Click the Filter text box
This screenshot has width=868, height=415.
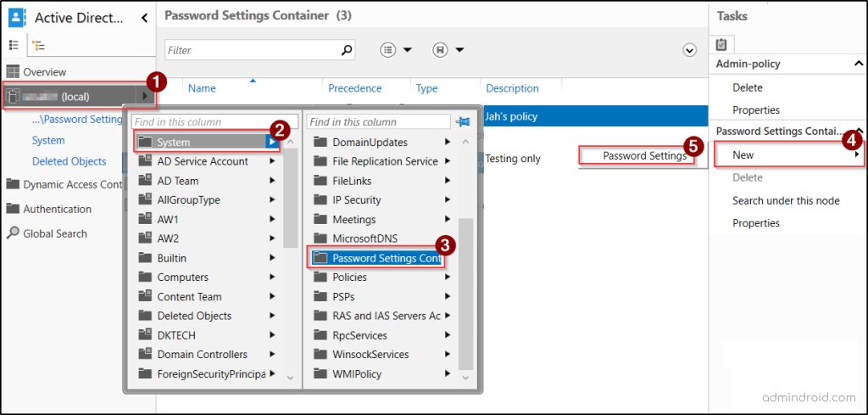(x=251, y=50)
